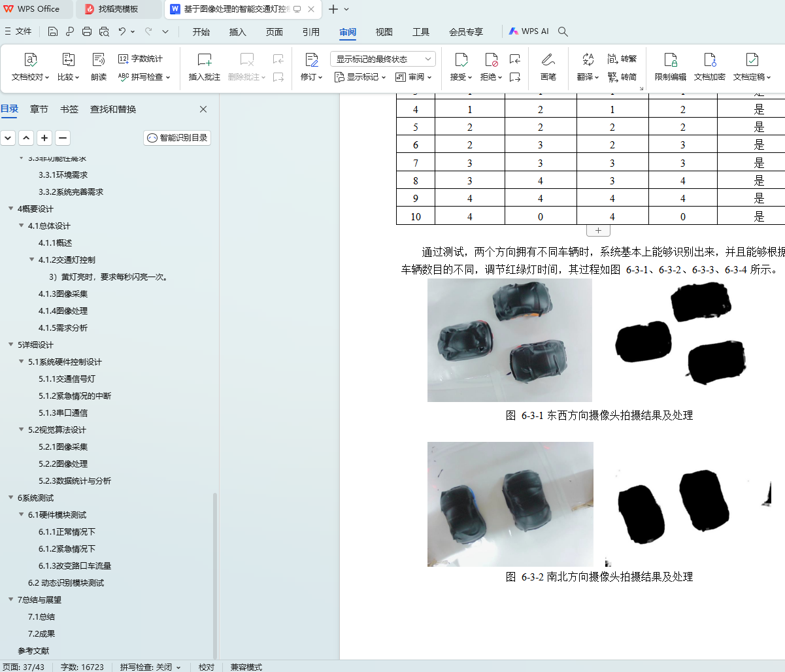The width and height of the screenshot is (785, 672).
Task: Switch to the 找稻壳模板 window tab
Action: point(119,9)
